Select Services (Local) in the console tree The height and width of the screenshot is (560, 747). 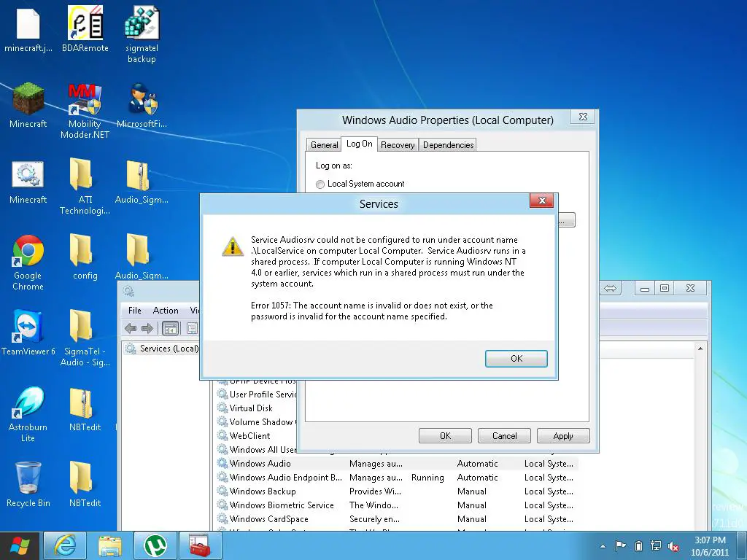(162, 349)
